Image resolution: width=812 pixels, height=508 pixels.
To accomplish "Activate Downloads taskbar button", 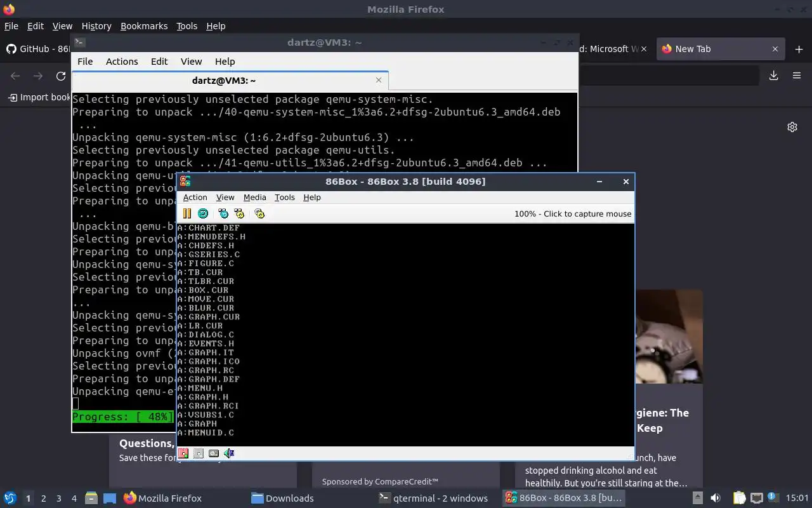I will coord(310,498).
